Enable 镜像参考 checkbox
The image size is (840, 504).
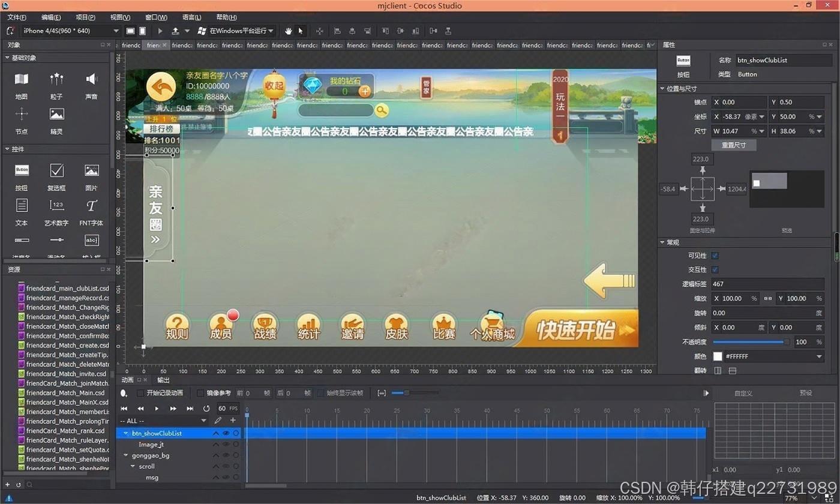200,393
